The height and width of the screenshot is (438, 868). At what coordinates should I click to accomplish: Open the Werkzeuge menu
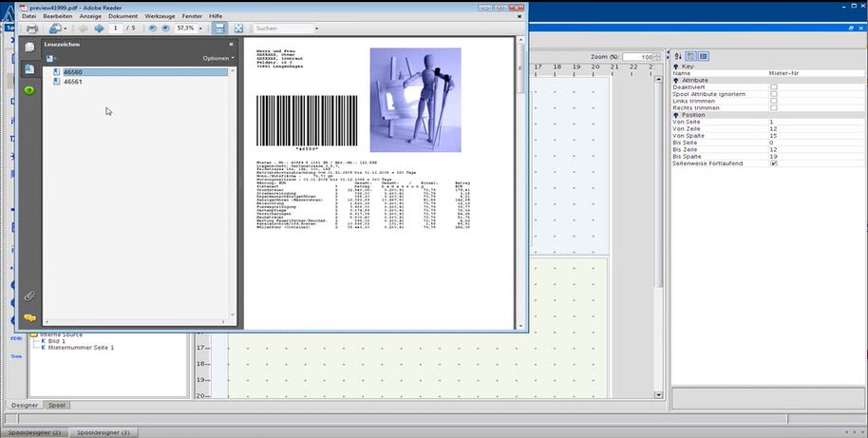[x=160, y=16]
